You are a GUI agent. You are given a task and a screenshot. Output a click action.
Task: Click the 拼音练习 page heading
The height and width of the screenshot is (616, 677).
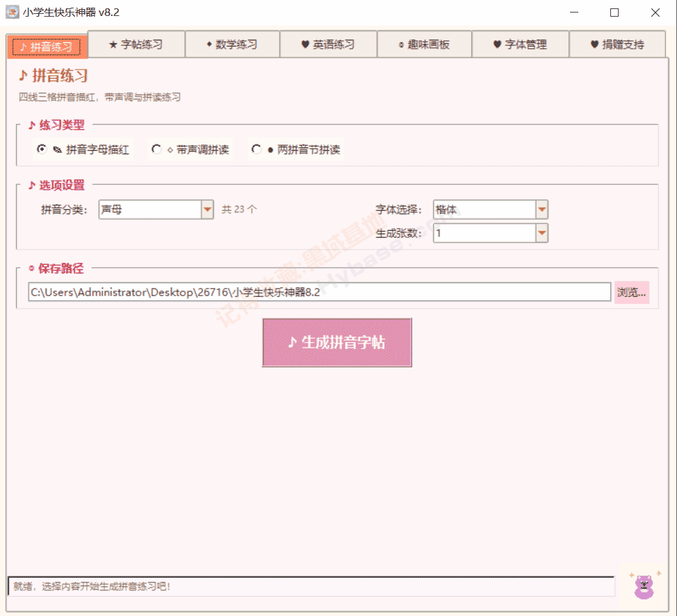tap(53, 76)
